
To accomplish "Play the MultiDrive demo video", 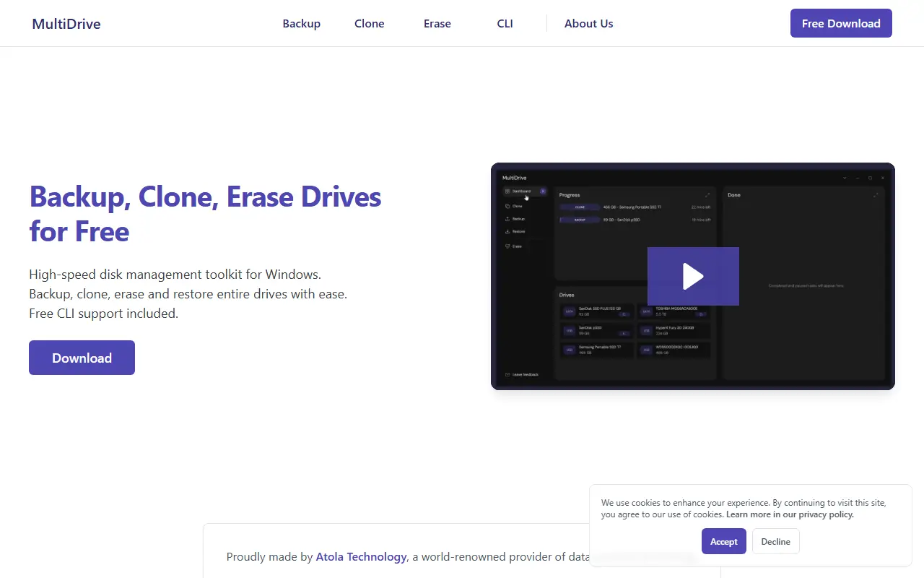I will click(693, 276).
